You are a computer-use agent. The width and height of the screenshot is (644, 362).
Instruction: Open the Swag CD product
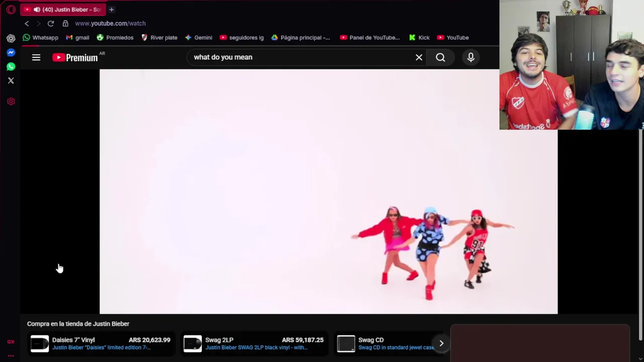(385, 343)
